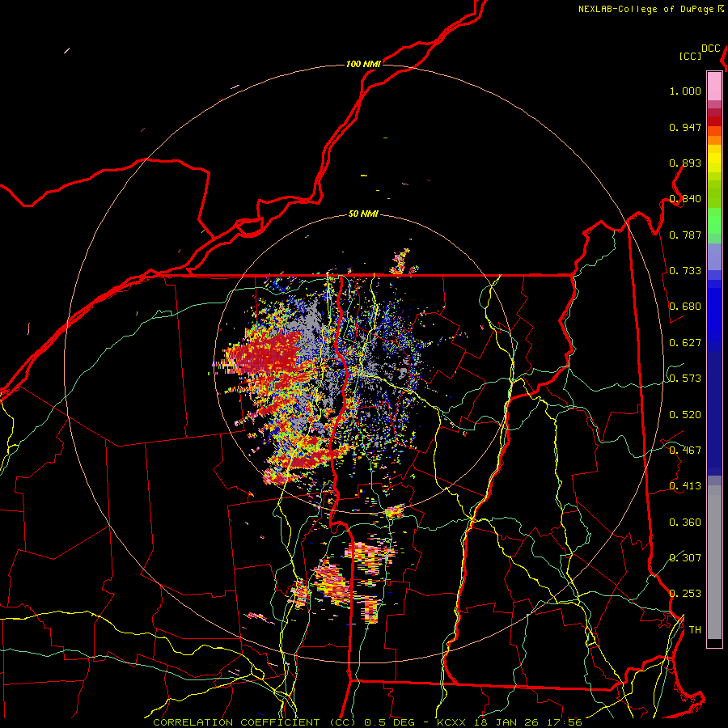Screen dimensions: 728x728
Task: Click CORRELATION COEFFICIENT (CC) in the caption
Action: [255, 722]
